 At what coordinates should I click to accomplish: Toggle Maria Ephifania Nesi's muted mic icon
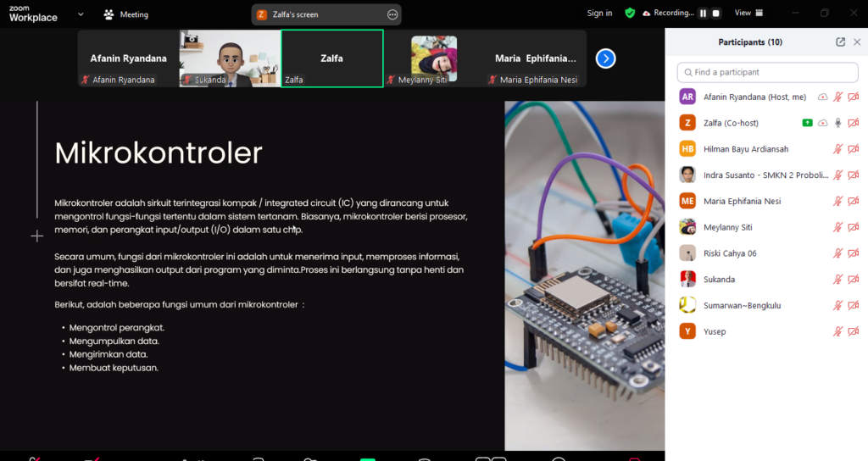pos(838,201)
